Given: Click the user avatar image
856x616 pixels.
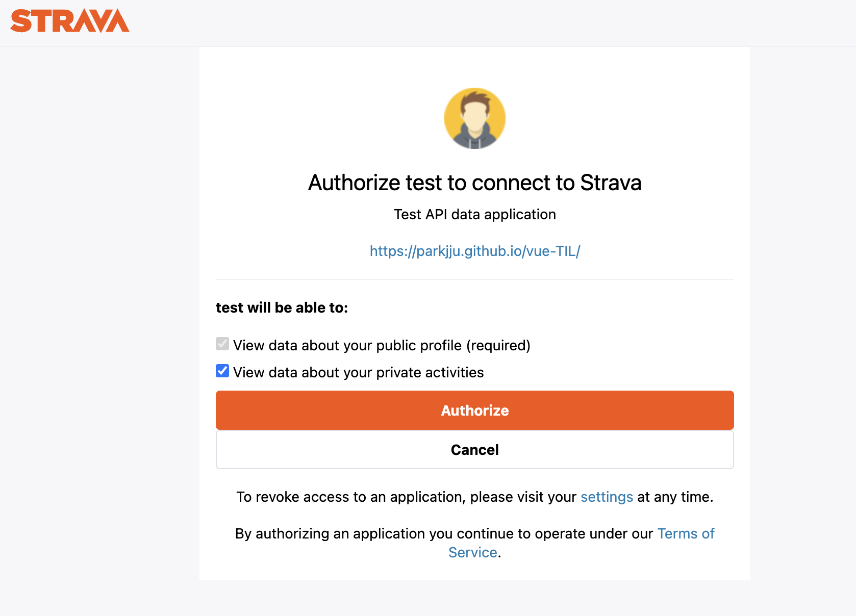Looking at the screenshot, I should point(475,118).
